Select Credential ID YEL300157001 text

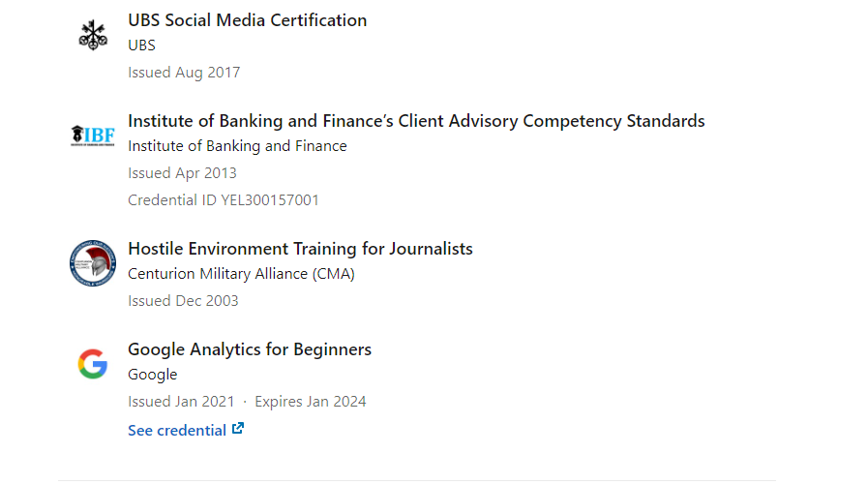click(x=224, y=200)
